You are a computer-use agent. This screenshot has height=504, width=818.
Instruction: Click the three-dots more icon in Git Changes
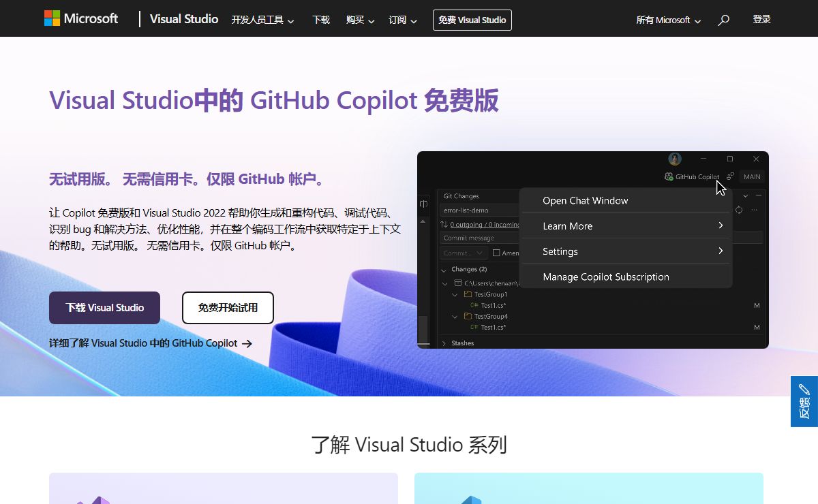tap(755, 210)
